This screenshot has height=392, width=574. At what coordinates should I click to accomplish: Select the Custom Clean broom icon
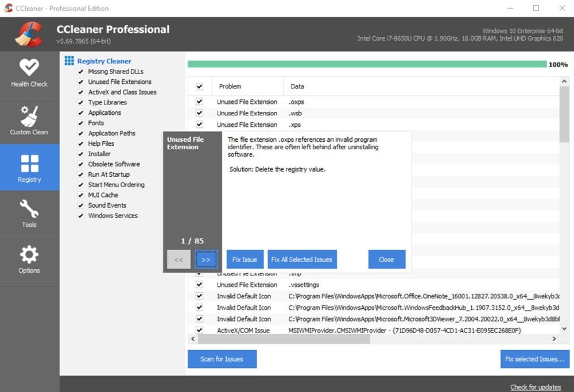[29, 115]
